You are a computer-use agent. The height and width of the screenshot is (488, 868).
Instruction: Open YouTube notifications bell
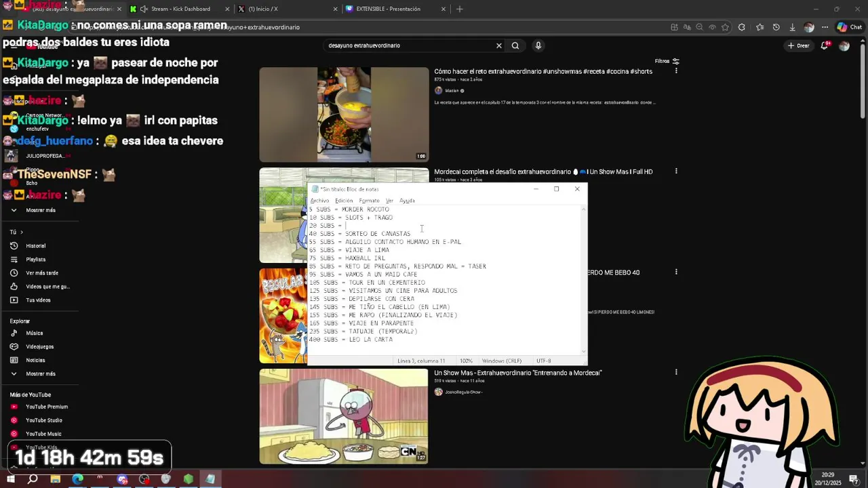[825, 45]
